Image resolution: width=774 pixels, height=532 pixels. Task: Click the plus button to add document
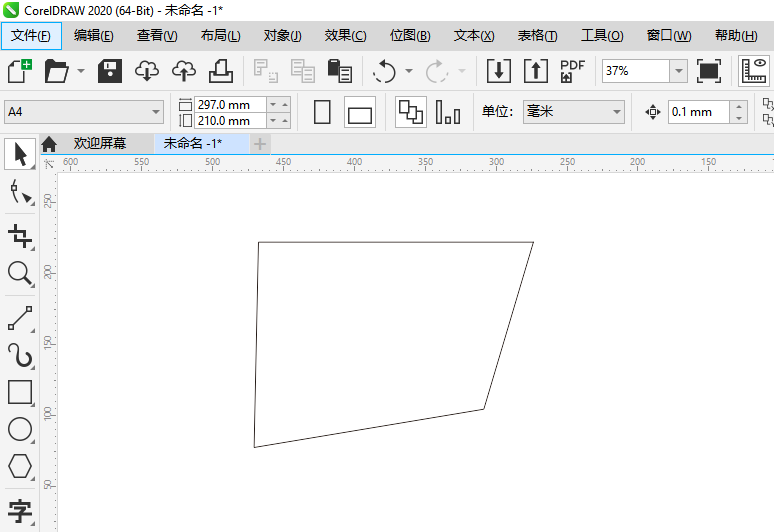click(x=260, y=144)
